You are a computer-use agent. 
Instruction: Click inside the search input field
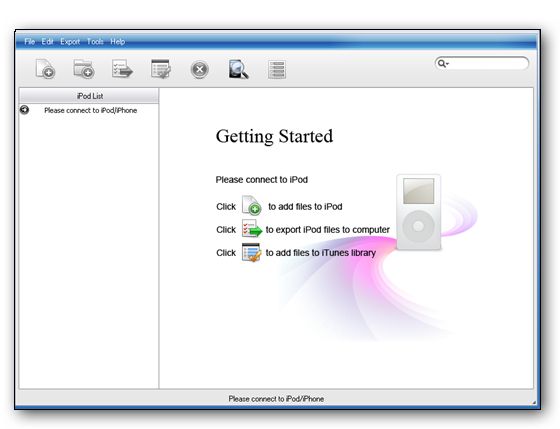pos(488,64)
